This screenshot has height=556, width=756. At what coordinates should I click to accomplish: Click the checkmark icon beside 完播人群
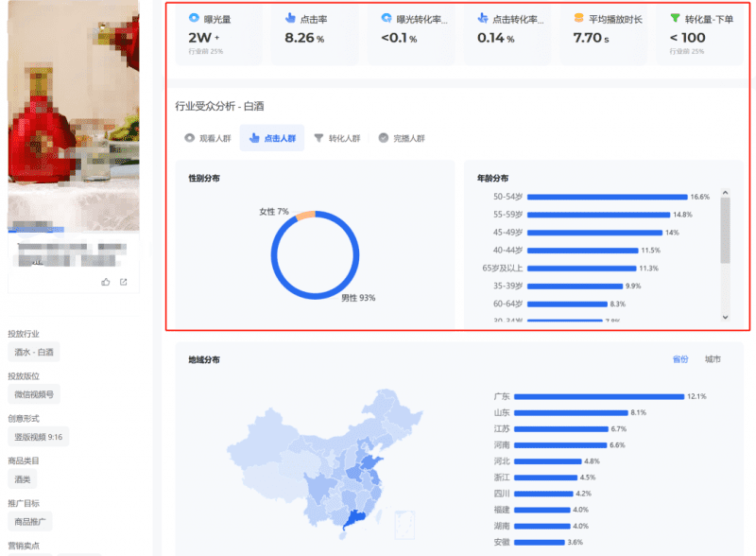(383, 138)
